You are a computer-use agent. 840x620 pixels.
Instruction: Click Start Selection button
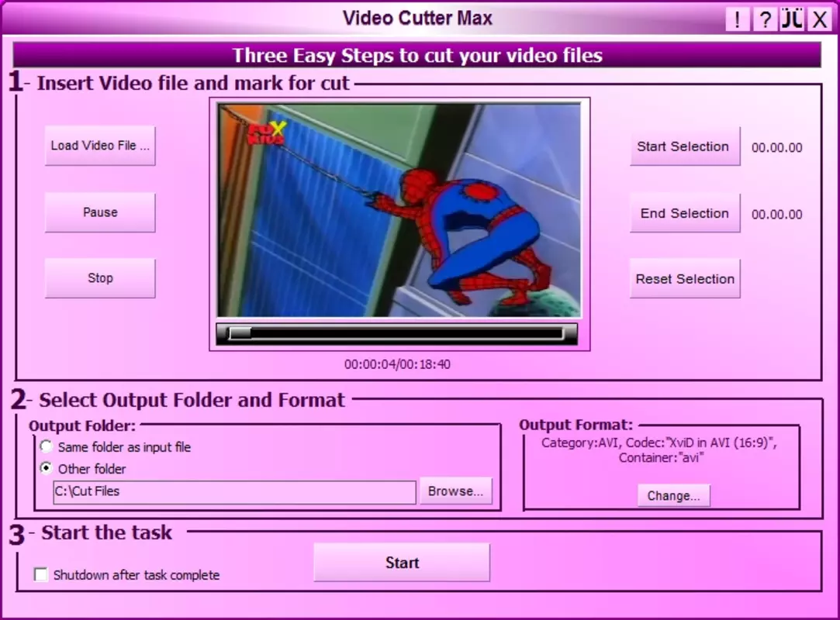tap(685, 146)
